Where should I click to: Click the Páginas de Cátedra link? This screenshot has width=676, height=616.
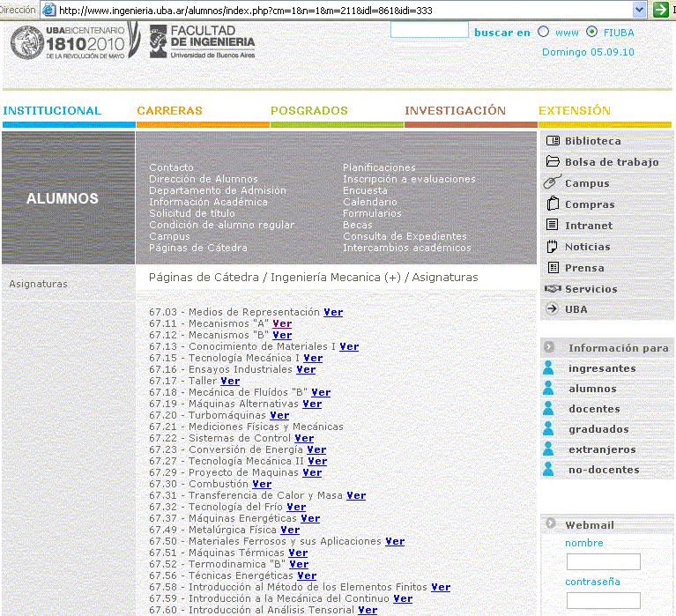[x=198, y=248]
